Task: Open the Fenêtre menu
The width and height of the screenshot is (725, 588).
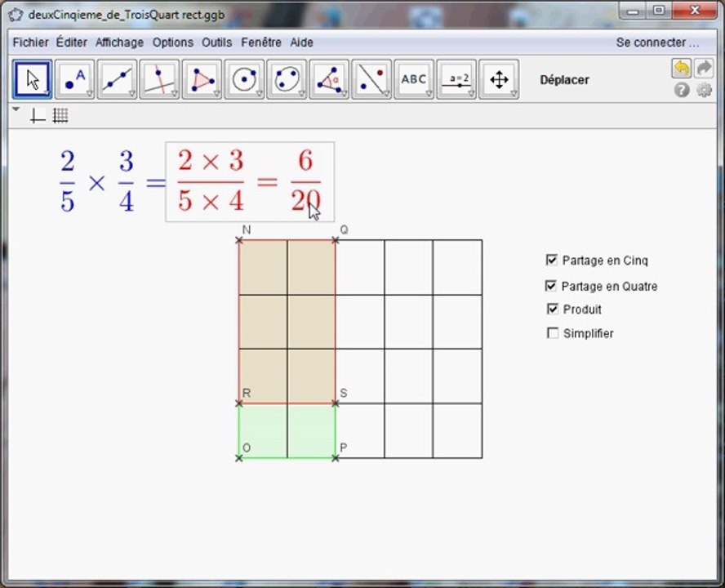Action: [261, 42]
